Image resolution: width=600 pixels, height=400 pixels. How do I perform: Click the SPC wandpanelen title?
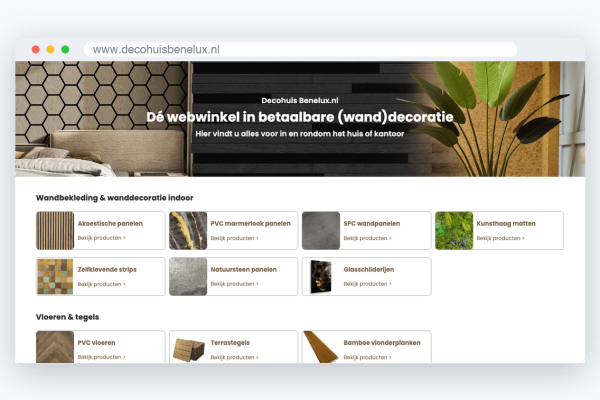click(372, 224)
